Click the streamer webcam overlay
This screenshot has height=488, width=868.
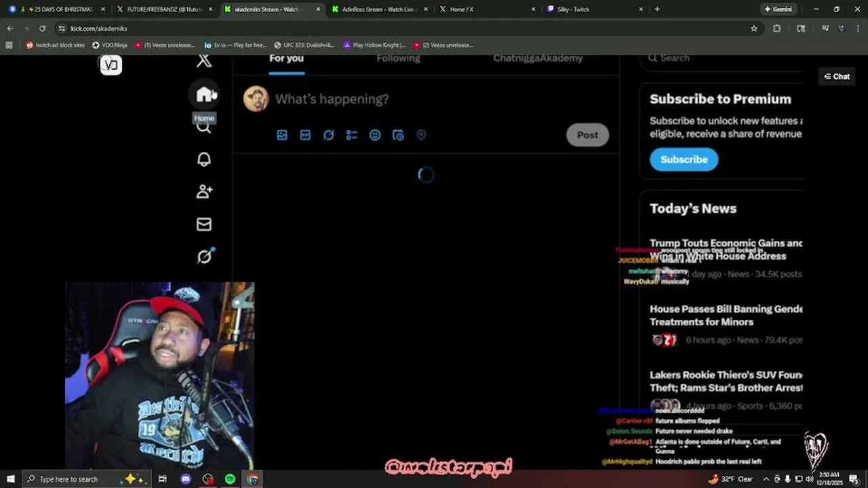point(160,375)
